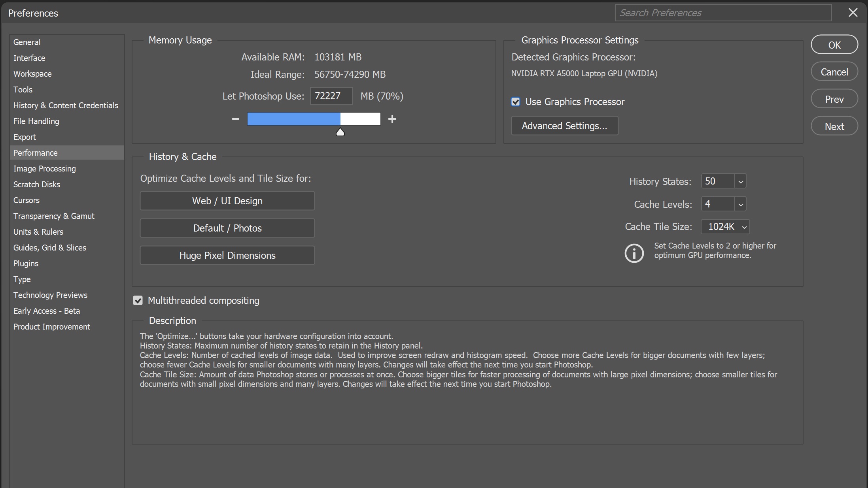Screen dimensions: 868x488
Task: Click the plus icon to increase memory
Action: coord(392,119)
